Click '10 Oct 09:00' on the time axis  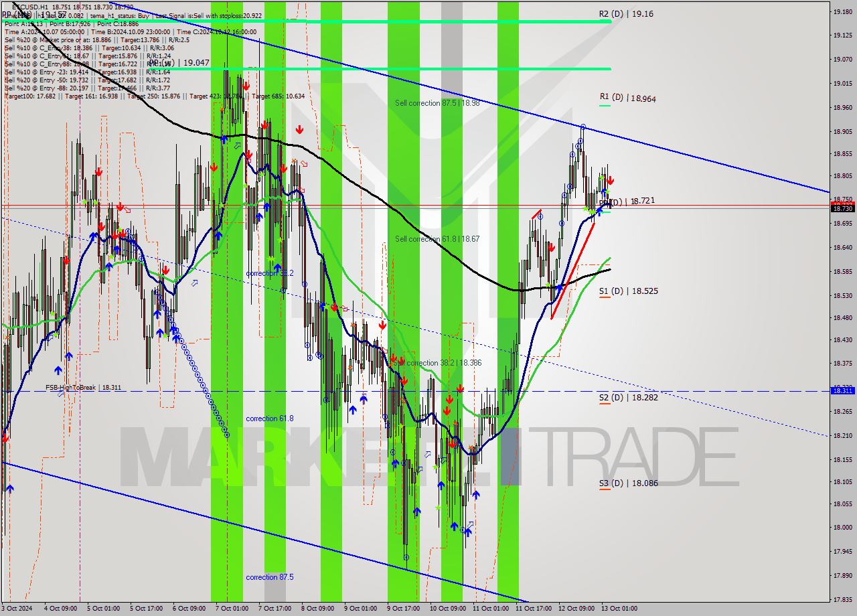(448, 609)
